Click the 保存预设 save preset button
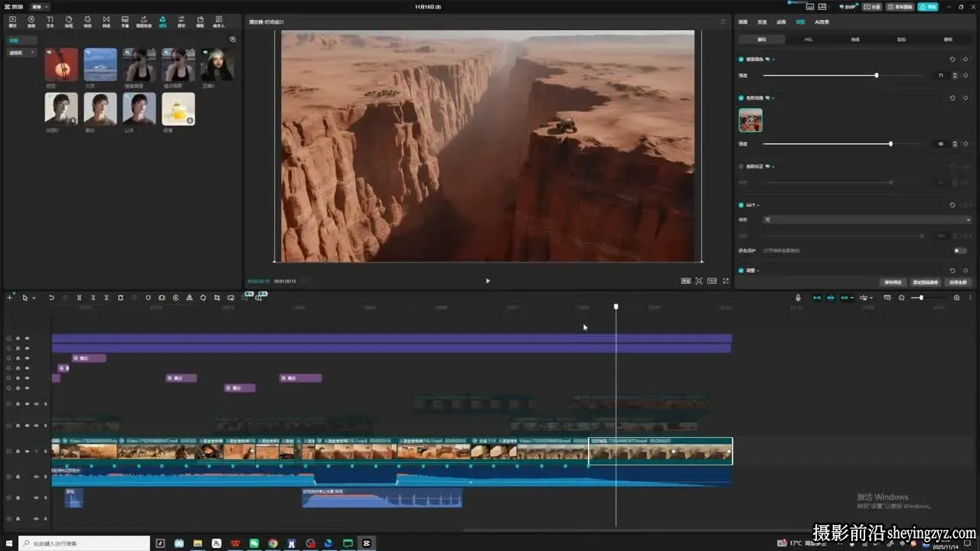Viewport: 980px width, 551px height. pyautogui.click(x=893, y=282)
